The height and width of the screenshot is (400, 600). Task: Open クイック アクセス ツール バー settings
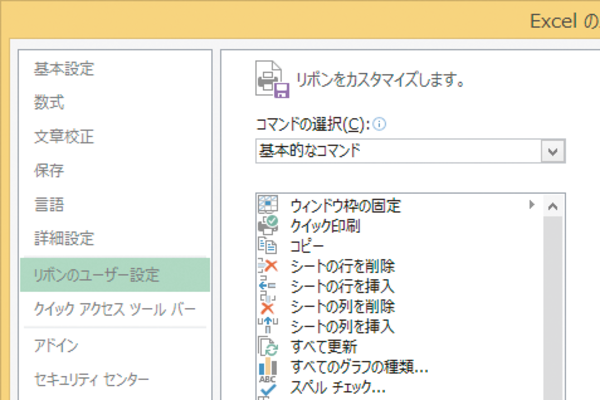[115, 309]
